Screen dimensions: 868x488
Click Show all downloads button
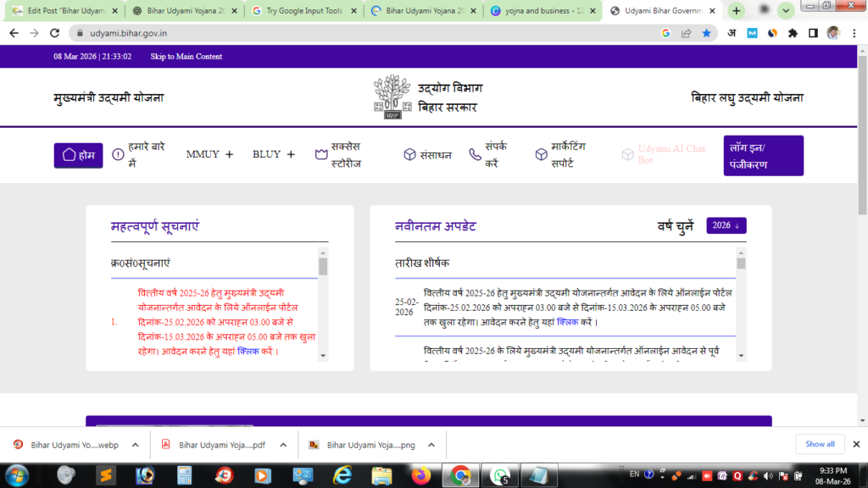(x=820, y=444)
